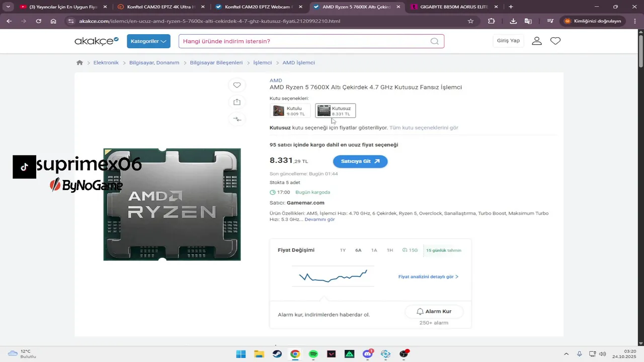Switch to Konftel CAM20 EPTZ 4K Ultra tab

point(161,7)
